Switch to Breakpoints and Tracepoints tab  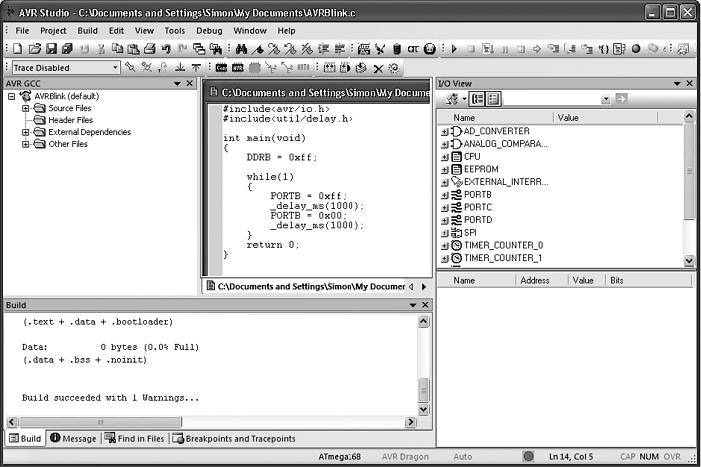click(x=233, y=438)
